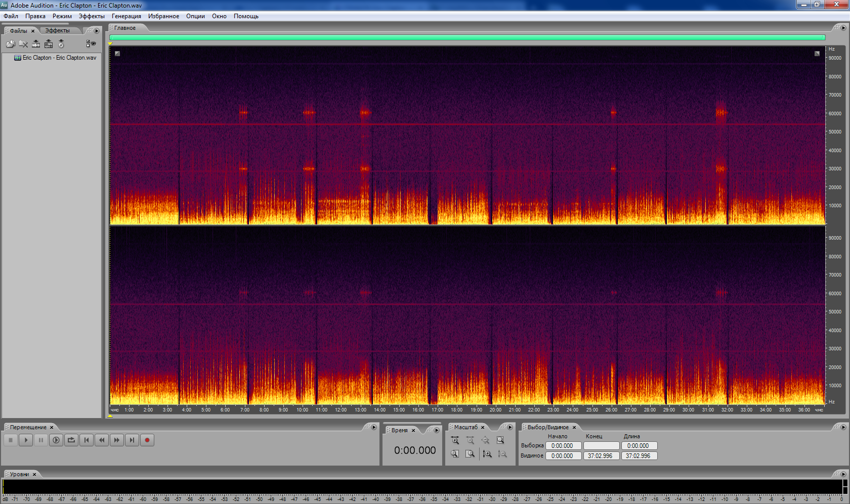Open Главное panel options flyout arrow

click(843, 28)
